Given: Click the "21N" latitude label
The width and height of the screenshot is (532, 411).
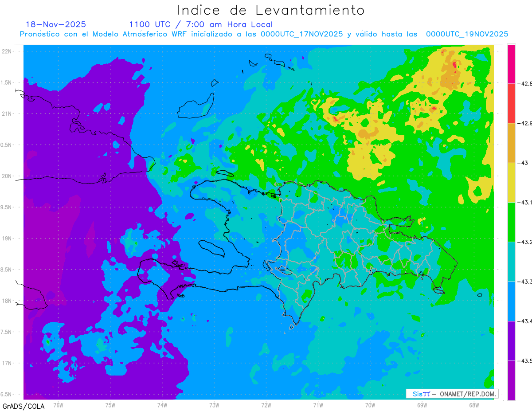Looking at the screenshot, I should pyautogui.click(x=7, y=114).
